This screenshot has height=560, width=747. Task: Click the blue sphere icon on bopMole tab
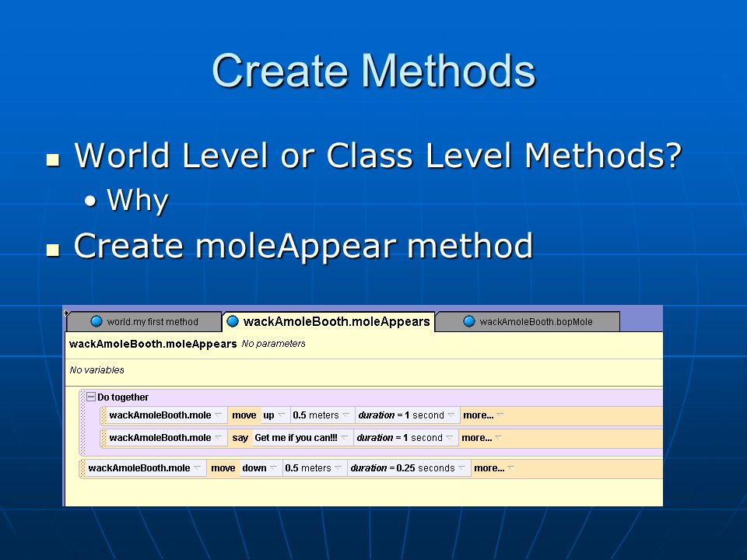point(469,321)
